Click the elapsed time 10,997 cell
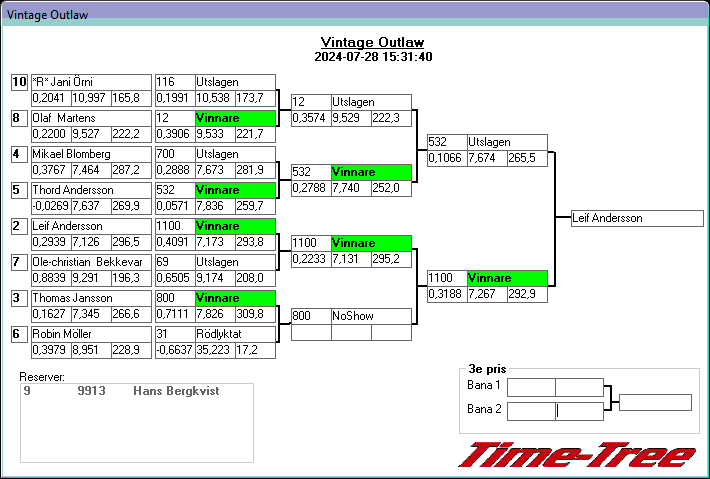 pyautogui.click(x=91, y=98)
